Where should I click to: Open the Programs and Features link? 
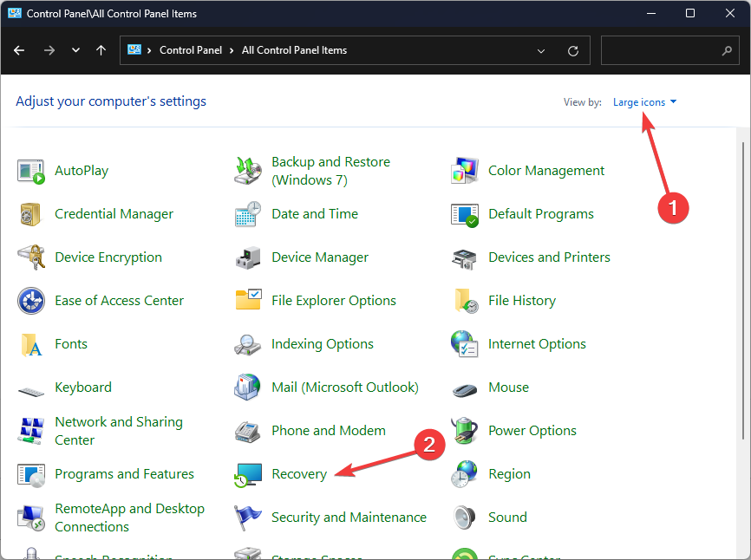124,474
